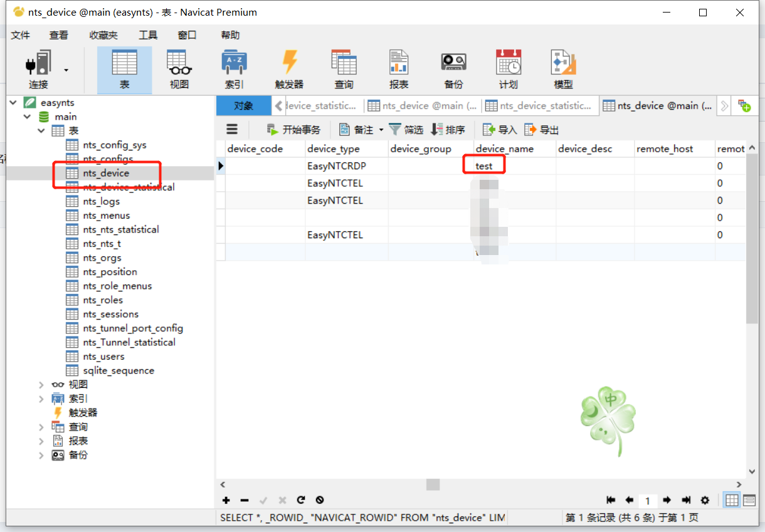Click the device_name column header
This screenshot has width=765, height=532.
(x=515, y=149)
